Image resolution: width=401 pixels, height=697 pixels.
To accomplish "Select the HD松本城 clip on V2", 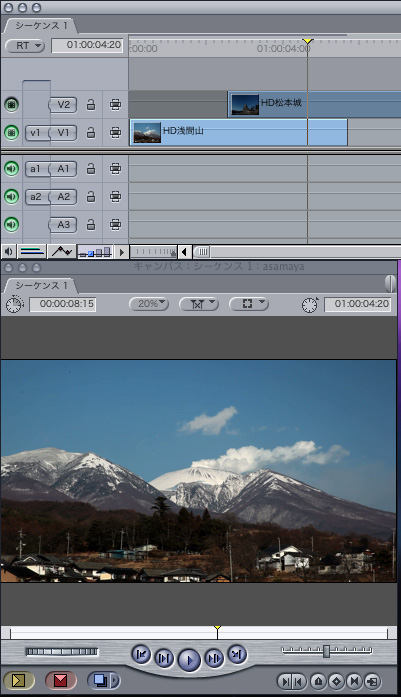I will tap(314, 104).
